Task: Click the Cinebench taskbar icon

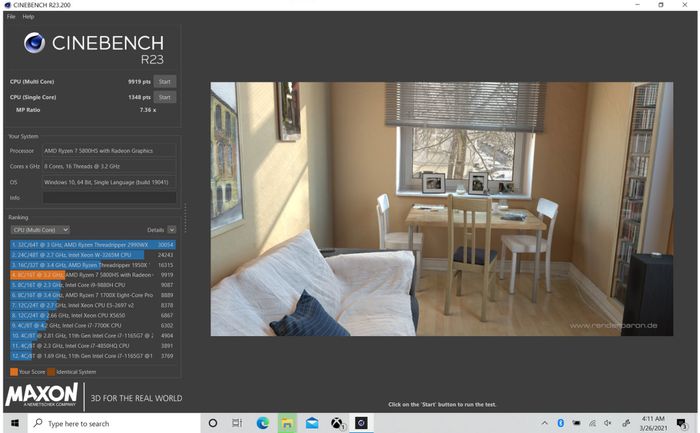Action: coord(361,423)
